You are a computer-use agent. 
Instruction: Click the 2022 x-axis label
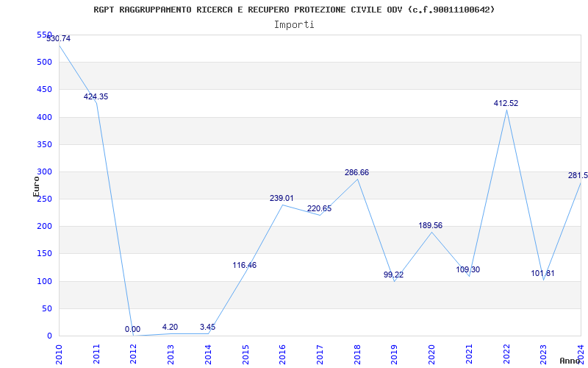pos(506,355)
